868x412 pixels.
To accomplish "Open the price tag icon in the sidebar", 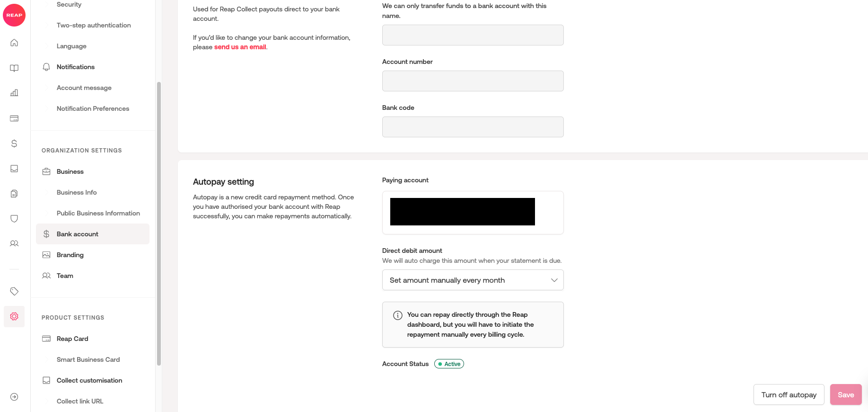I will [14, 291].
